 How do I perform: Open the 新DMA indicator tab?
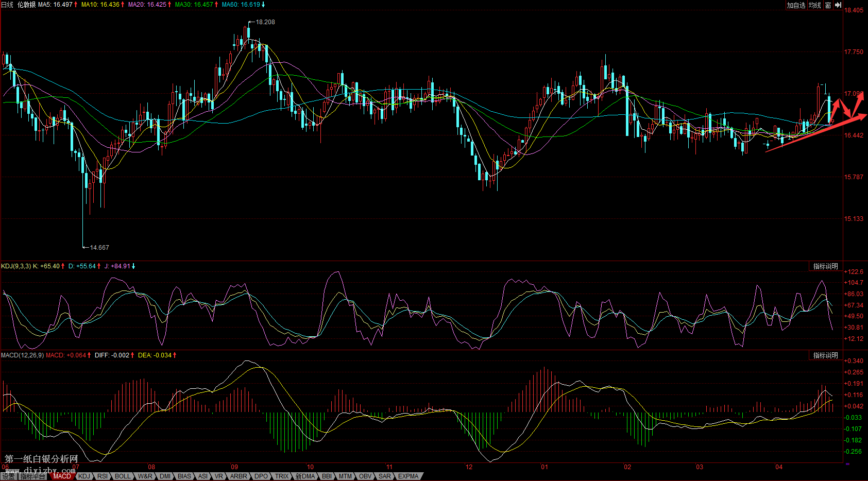pos(305,476)
